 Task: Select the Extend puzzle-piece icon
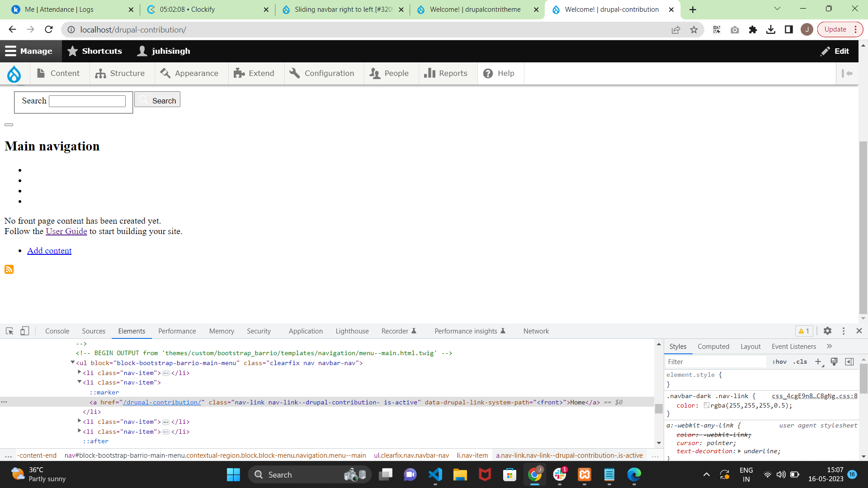(239, 73)
